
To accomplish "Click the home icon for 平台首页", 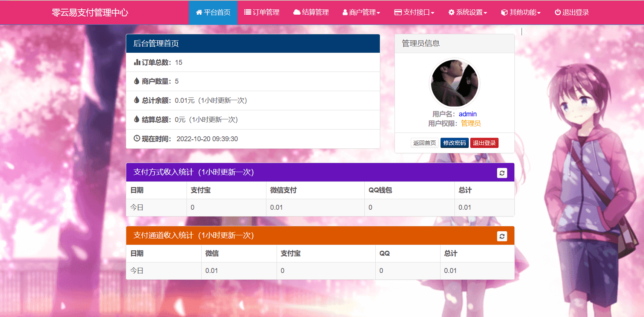I will click(199, 12).
